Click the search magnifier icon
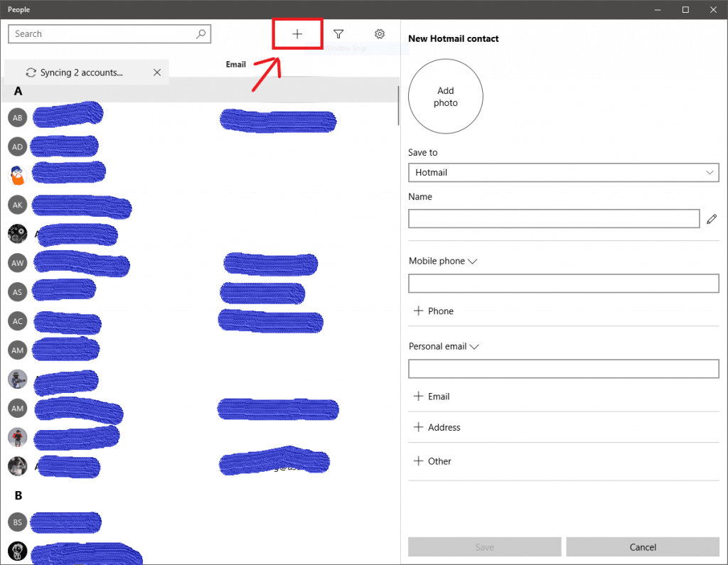728x565 pixels. [200, 34]
